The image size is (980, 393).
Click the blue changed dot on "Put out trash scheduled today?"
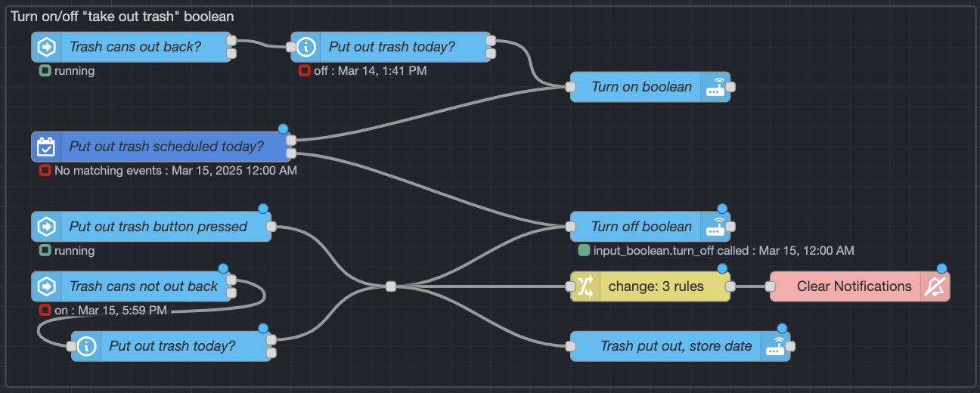click(x=283, y=129)
